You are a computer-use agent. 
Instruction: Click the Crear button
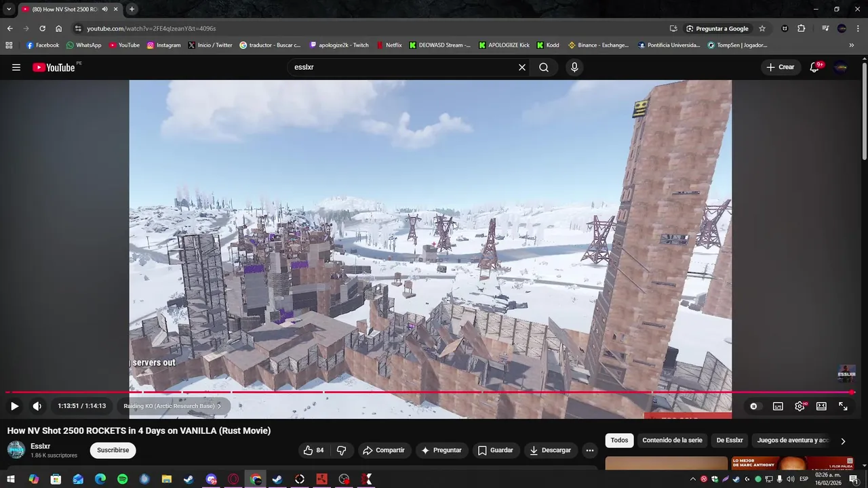pyautogui.click(x=780, y=67)
